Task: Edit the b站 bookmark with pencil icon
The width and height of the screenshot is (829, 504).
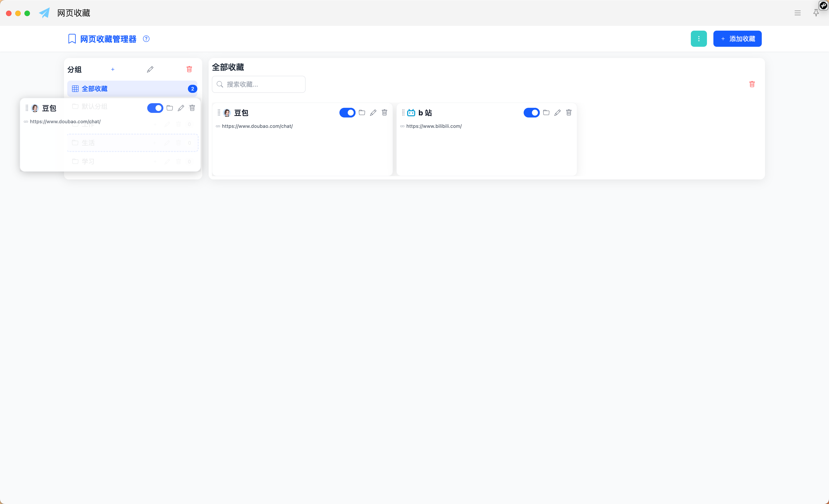Action: coord(557,112)
